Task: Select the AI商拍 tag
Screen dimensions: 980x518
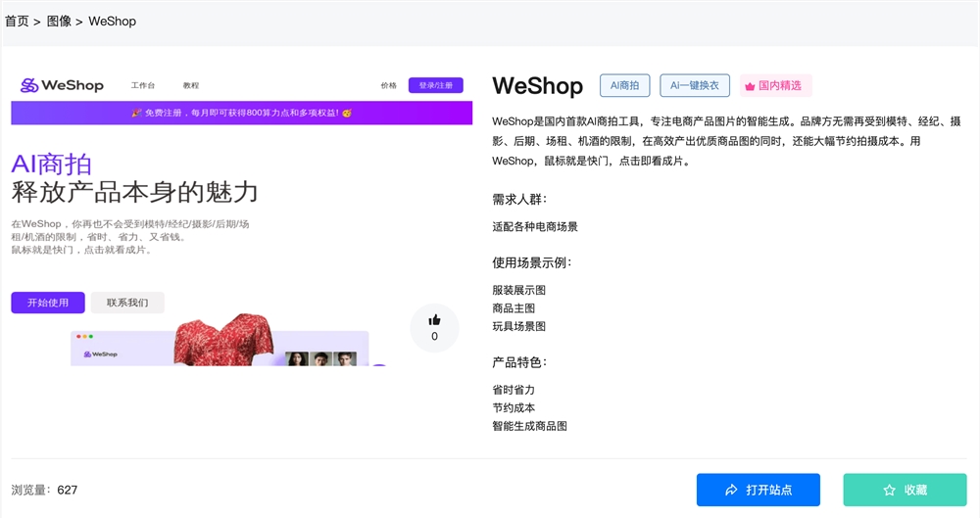Action: tap(625, 85)
